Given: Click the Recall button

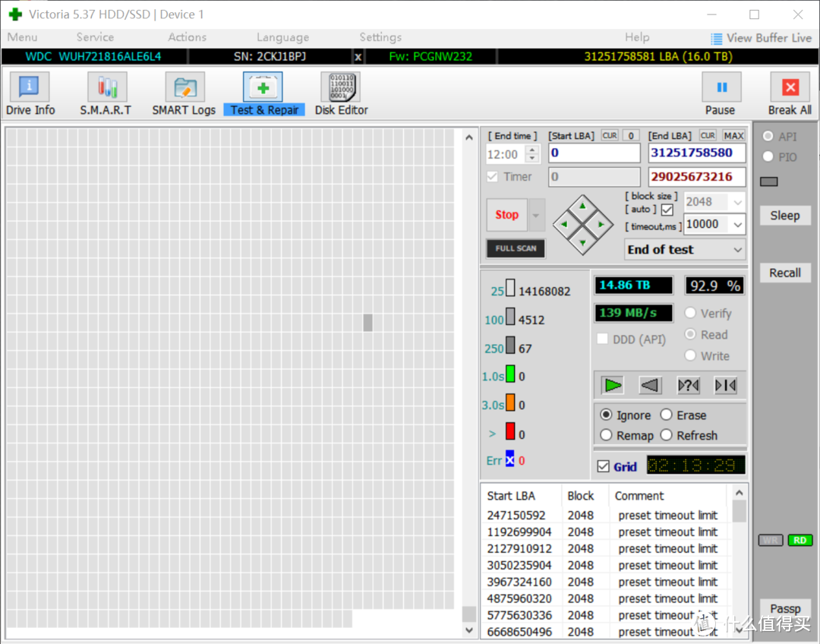Looking at the screenshot, I should click(x=785, y=273).
